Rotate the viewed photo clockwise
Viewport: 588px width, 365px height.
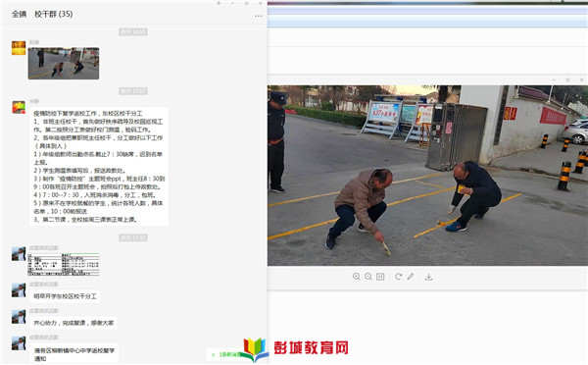[398, 277]
